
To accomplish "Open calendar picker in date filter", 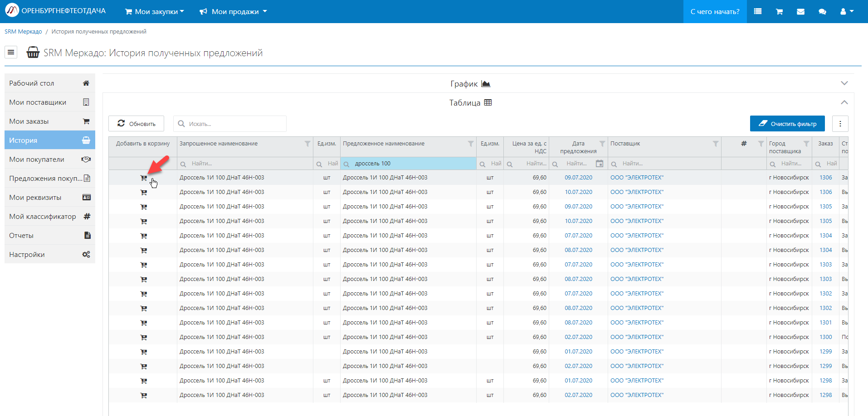I will [x=600, y=164].
